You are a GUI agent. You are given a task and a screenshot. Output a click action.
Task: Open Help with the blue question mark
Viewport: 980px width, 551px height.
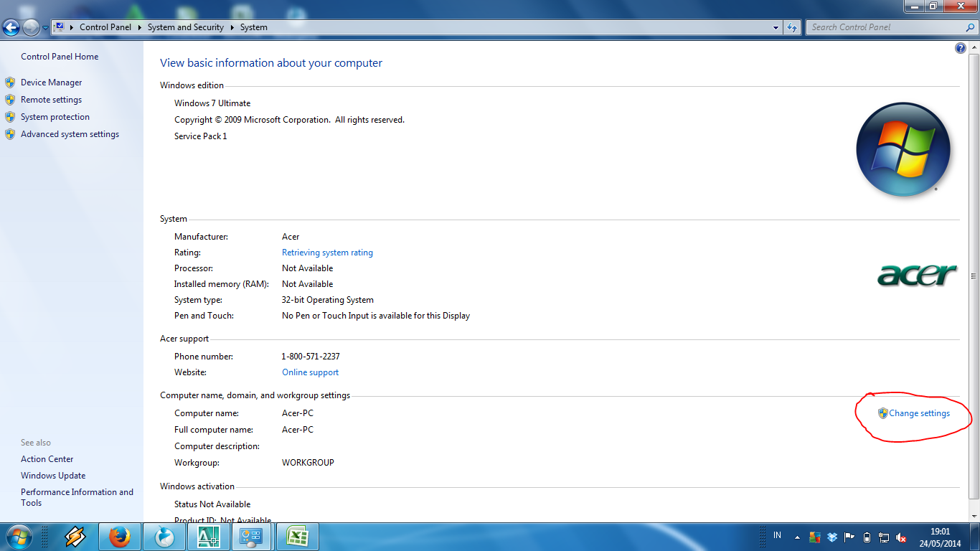pos(961,48)
